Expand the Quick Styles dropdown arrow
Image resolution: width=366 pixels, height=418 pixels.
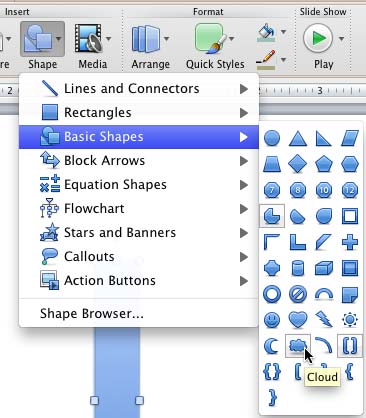pyautogui.click(x=231, y=39)
